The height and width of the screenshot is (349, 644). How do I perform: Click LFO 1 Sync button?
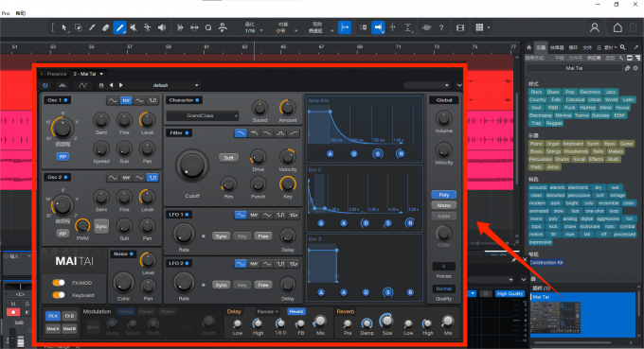[x=221, y=236]
